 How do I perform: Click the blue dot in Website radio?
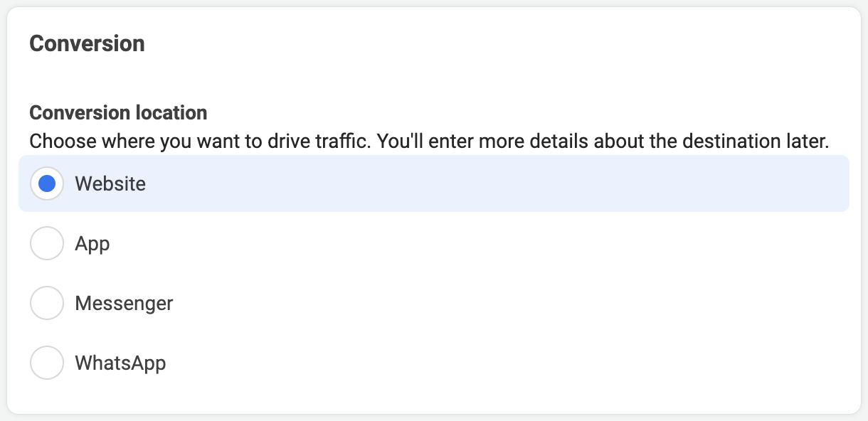click(x=47, y=183)
